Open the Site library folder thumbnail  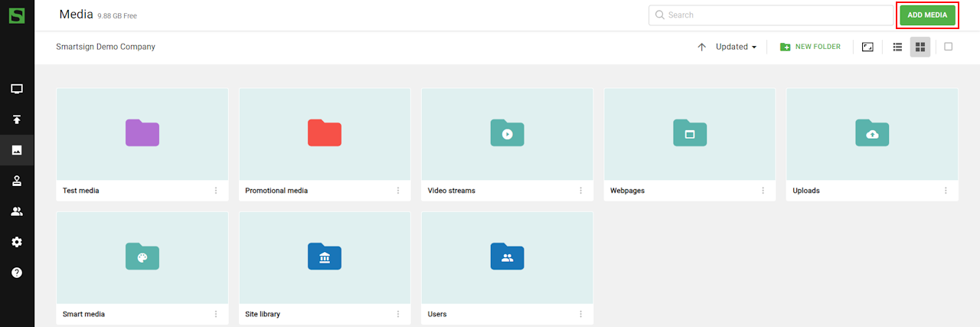[325, 258]
